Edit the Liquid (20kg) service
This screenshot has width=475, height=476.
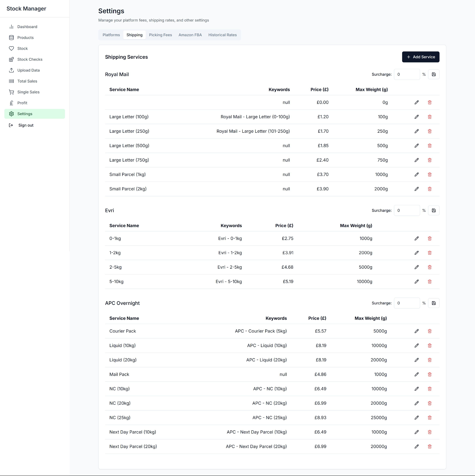pyautogui.click(x=416, y=360)
